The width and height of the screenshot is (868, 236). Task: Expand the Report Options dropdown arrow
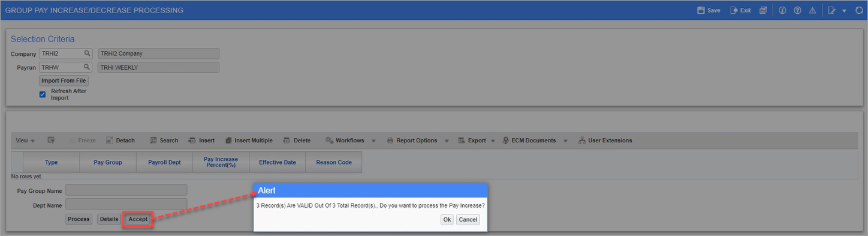446,141
